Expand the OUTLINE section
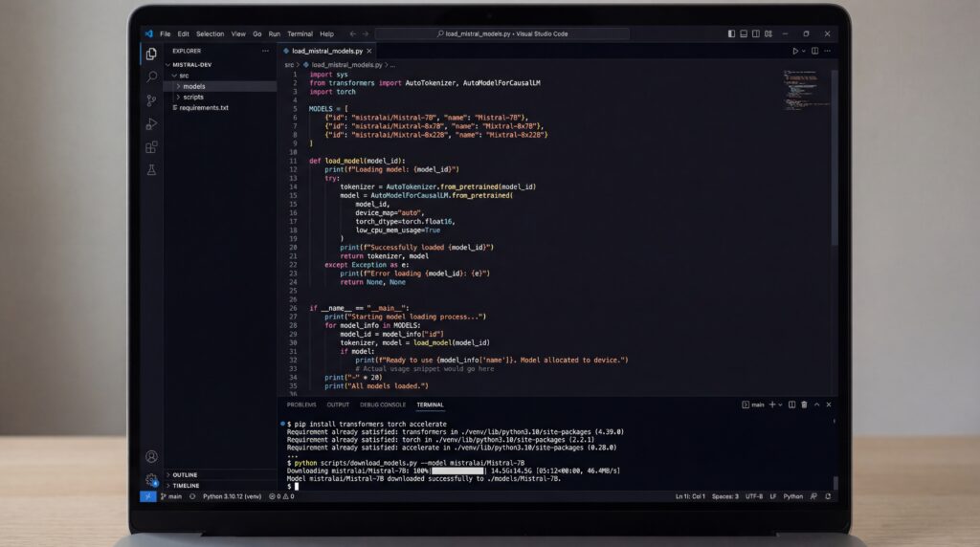Screen dimensions: 980x547 pos(219,474)
